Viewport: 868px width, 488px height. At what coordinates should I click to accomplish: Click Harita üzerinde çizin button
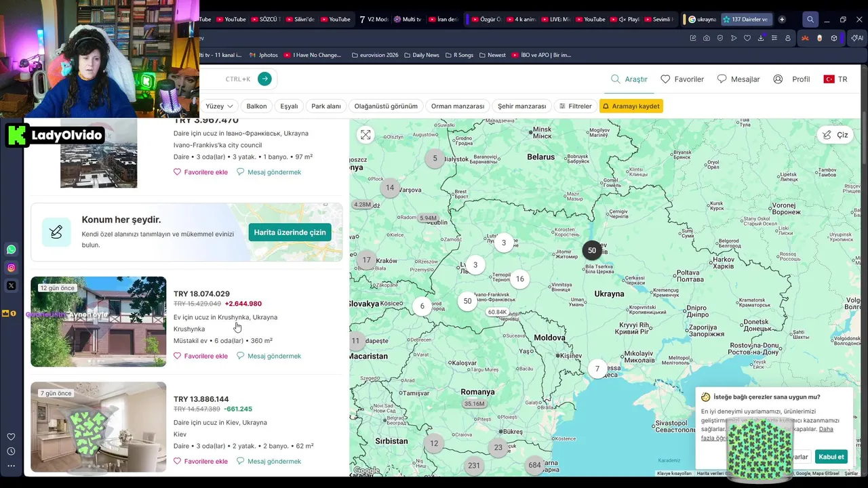click(290, 232)
